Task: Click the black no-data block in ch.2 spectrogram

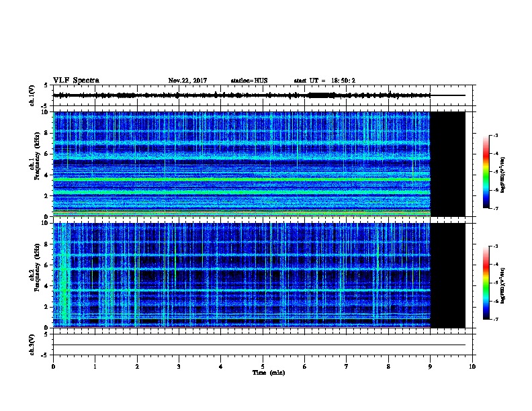Action: click(447, 275)
